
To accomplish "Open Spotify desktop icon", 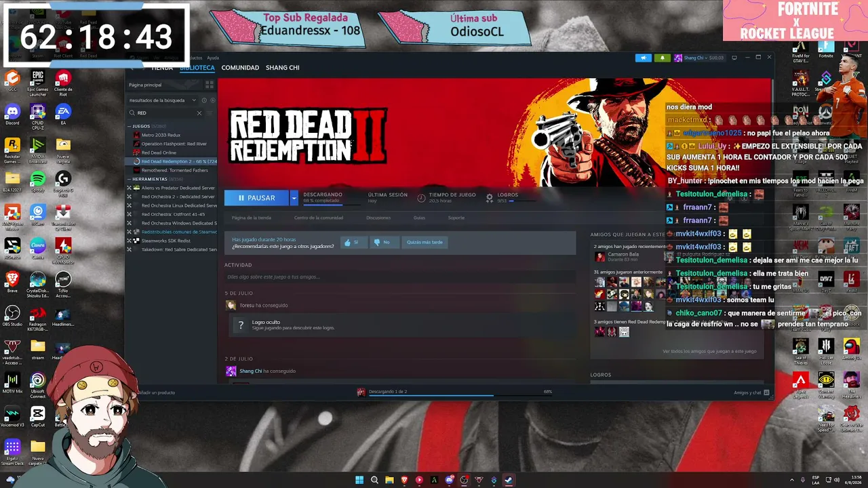I will click(x=38, y=181).
